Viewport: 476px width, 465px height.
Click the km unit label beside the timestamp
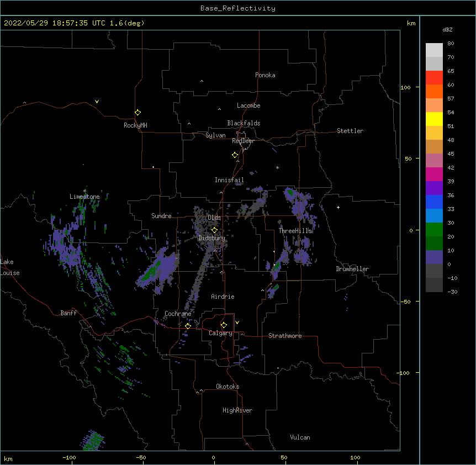point(411,23)
